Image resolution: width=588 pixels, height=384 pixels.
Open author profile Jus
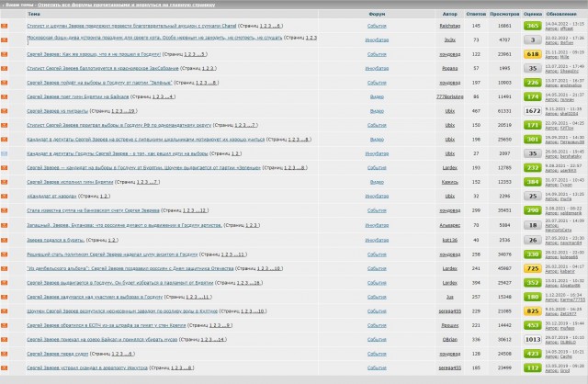[x=449, y=297]
